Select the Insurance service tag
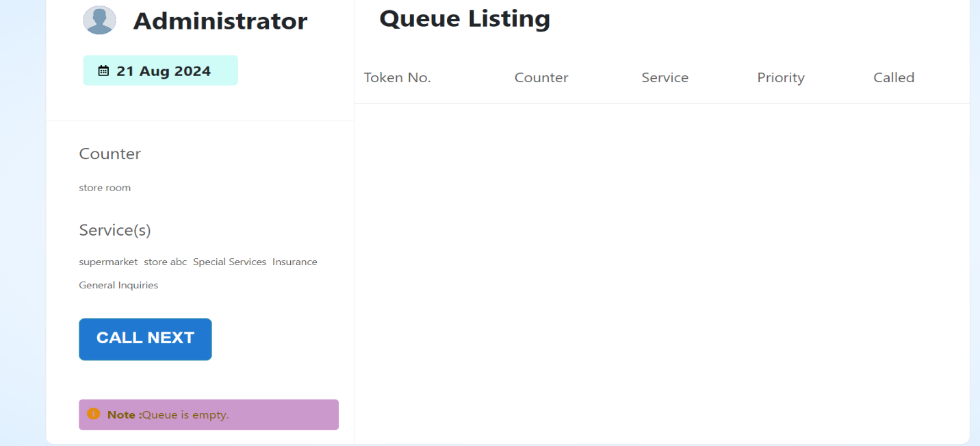980x446 pixels. 294,262
